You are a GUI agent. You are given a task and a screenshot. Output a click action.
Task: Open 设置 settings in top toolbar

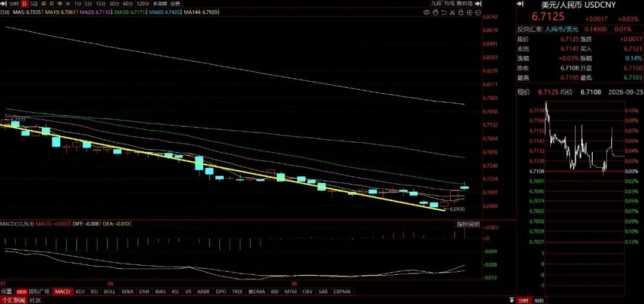175,4
